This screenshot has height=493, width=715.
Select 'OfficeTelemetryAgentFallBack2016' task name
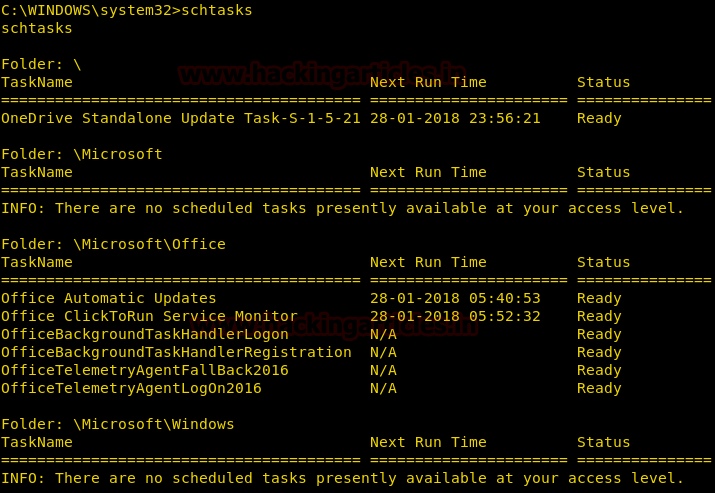pyautogui.click(x=145, y=370)
